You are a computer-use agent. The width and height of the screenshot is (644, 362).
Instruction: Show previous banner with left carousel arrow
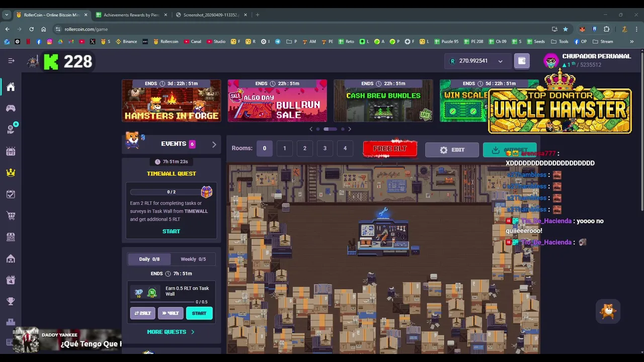click(311, 129)
